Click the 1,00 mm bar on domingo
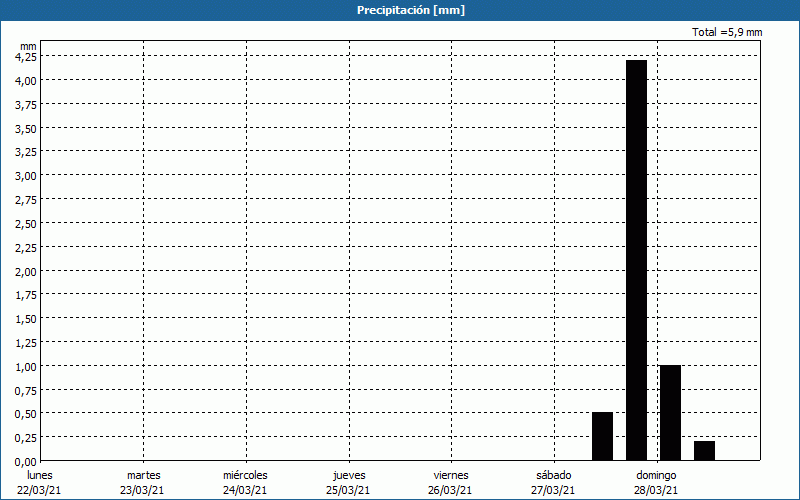Image resolution: width=800 pixels, height=500 pixels. [x=670, y=413]
